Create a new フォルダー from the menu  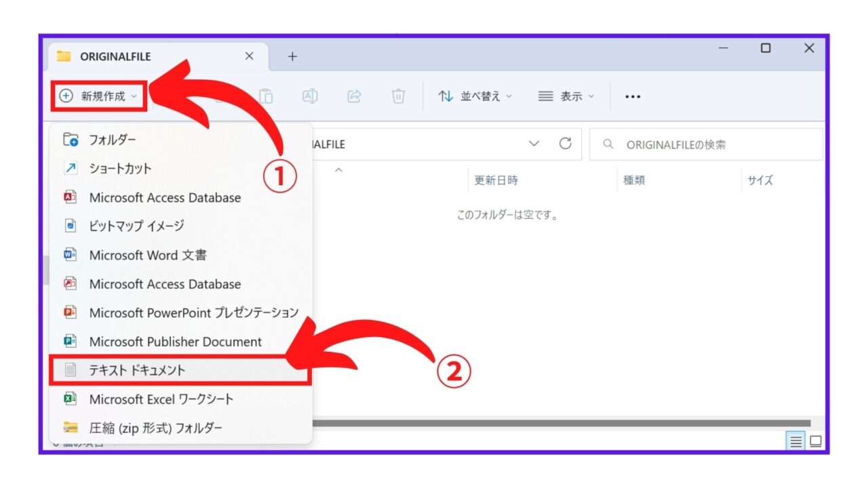coord(112,140)
